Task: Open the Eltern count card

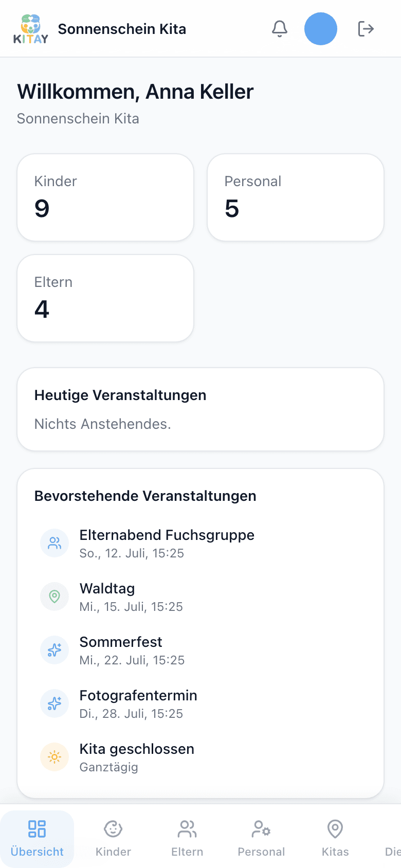Action: coord(105,298)
